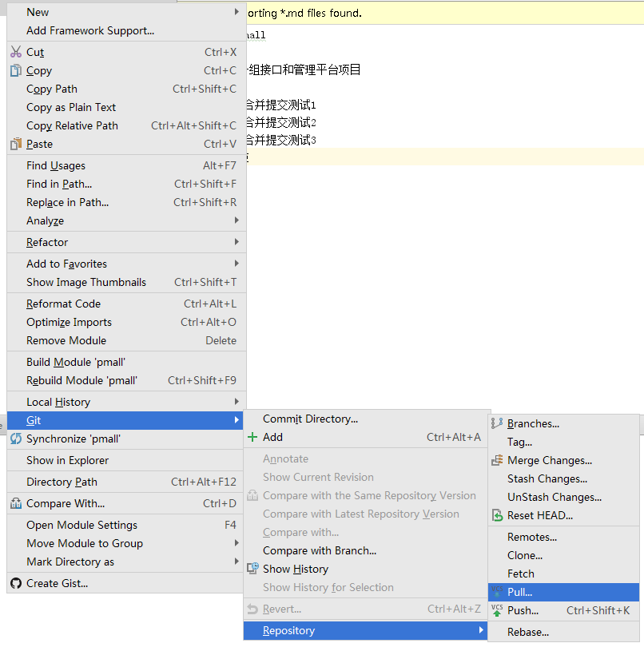
Task: Choose Copy Relative Path
Action: coord(127,125)
